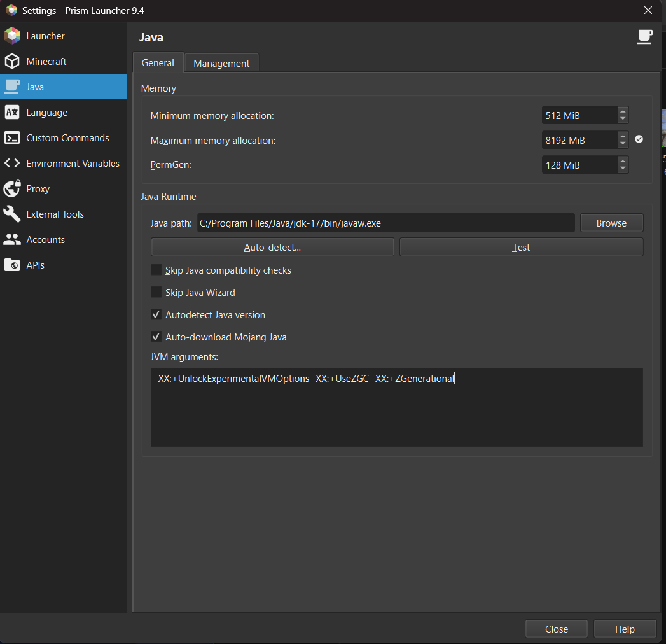Image resolution: width=666 pixels, height=644 pixels.
Task: Click inside the JVM arguments text box
Action: click(x=397, y=407)
